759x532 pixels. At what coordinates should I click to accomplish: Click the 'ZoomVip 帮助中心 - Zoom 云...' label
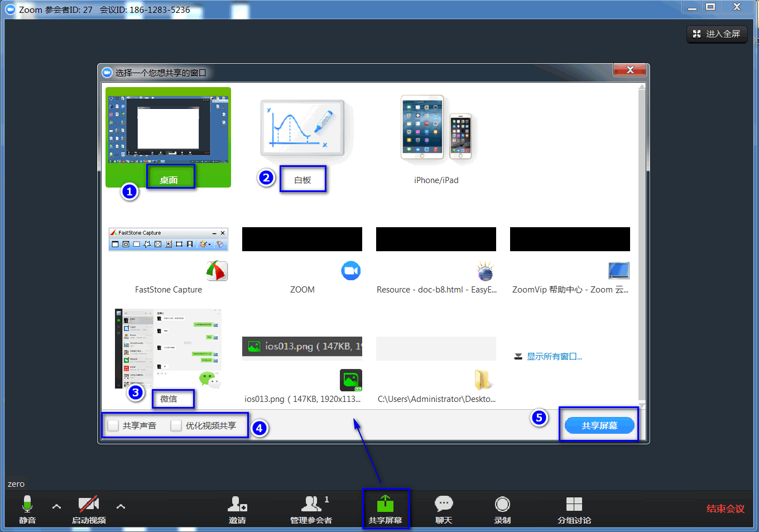point(570,289)
